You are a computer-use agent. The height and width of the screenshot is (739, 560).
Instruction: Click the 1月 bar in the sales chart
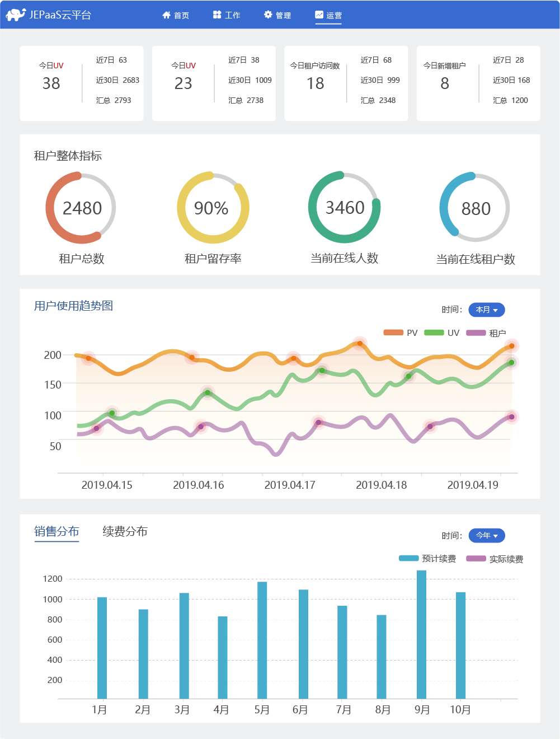coord(102,648)
